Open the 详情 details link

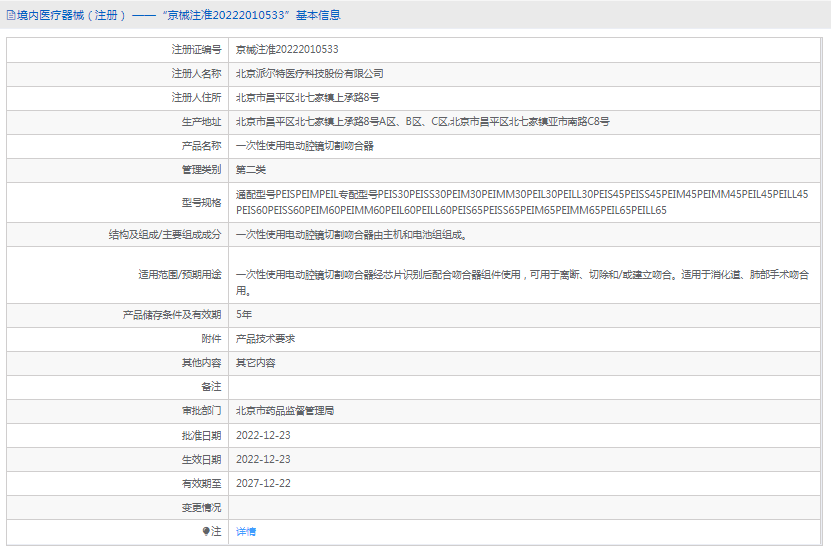pos(246,532)
